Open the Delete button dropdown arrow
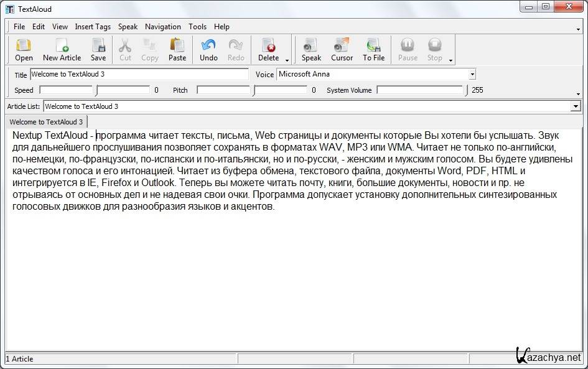Image resolution: width=588 pixels, height=369 pixels. pyautogui.click(x=287, y=60)
